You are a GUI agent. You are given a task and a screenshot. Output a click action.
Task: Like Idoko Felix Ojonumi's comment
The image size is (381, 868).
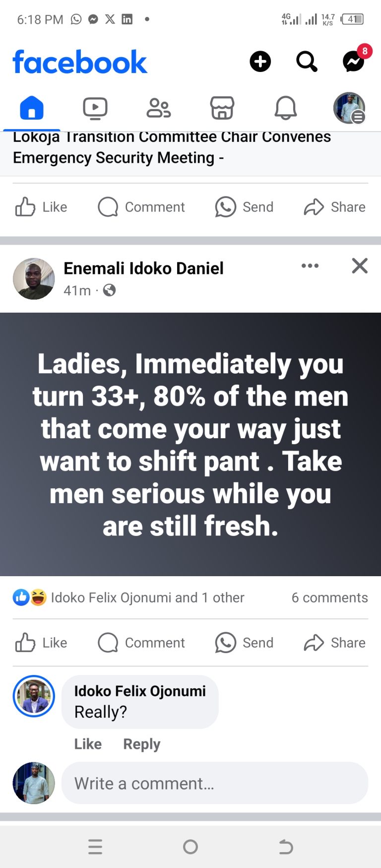pyautogui.click(x=88, y=744)
